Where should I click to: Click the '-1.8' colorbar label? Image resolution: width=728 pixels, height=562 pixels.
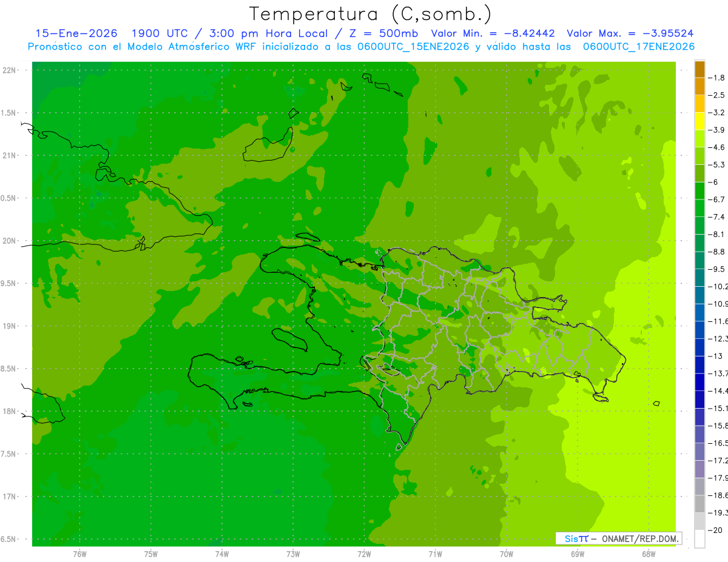(x=716, y=78)
